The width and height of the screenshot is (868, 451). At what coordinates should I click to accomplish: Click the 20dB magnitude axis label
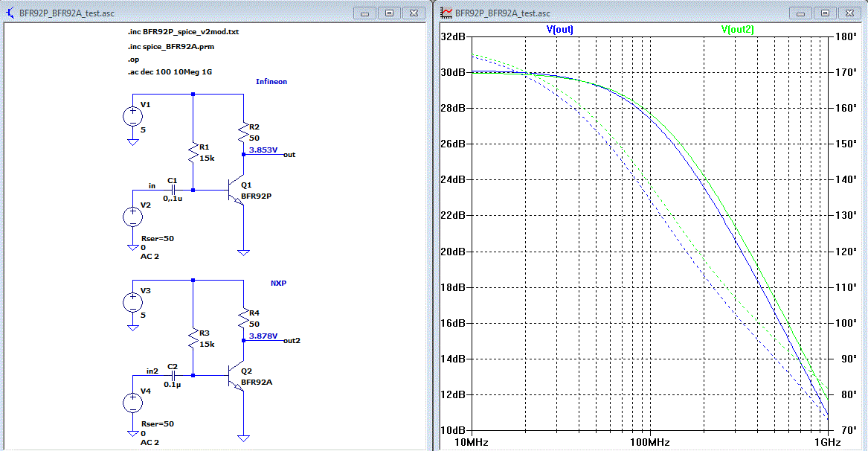[x=454, y=252]
